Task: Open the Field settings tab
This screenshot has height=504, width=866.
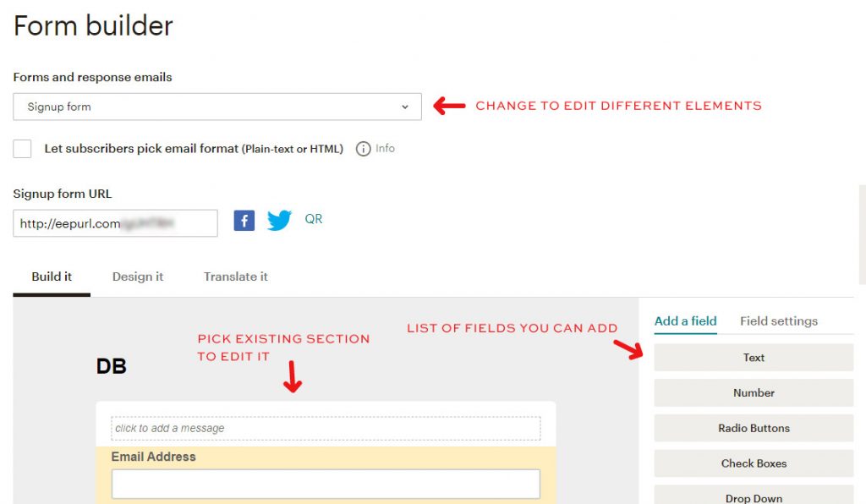Action: (x=779, y=321)
